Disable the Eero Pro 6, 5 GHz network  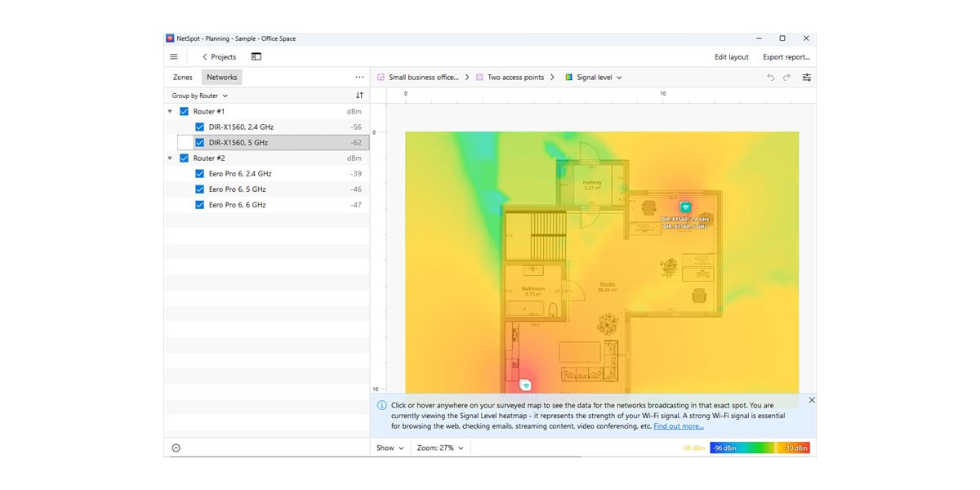tap(200, 189)
